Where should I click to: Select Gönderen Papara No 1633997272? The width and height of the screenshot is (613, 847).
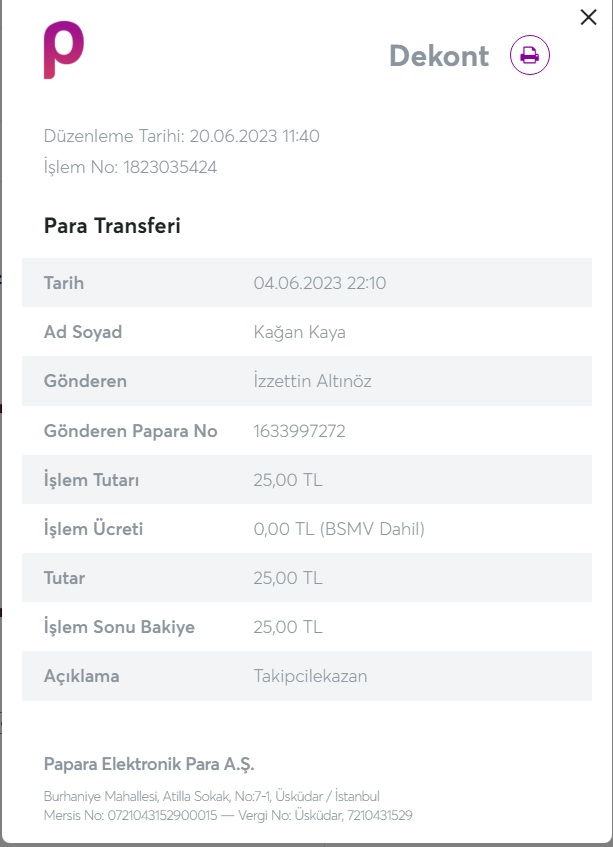coord(299,431)
